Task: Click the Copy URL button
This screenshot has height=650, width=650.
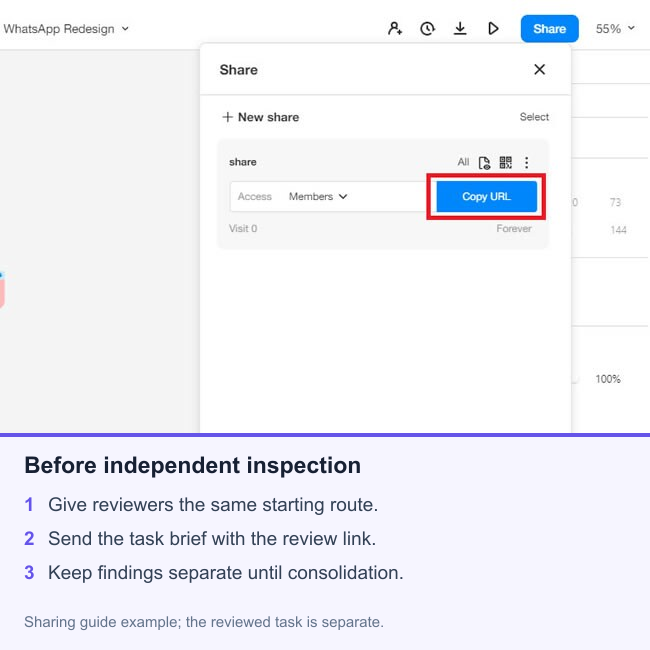Action: tap(486, 196)
